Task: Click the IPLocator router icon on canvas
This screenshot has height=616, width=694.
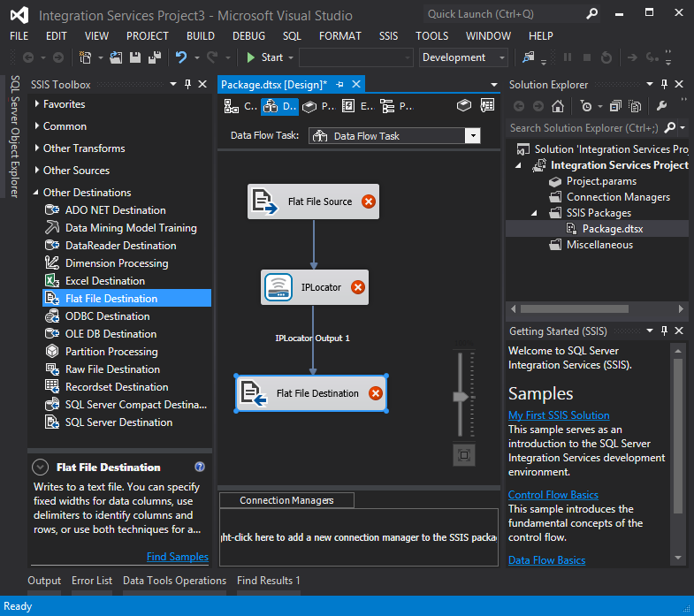Action: [x=277, y=287]
